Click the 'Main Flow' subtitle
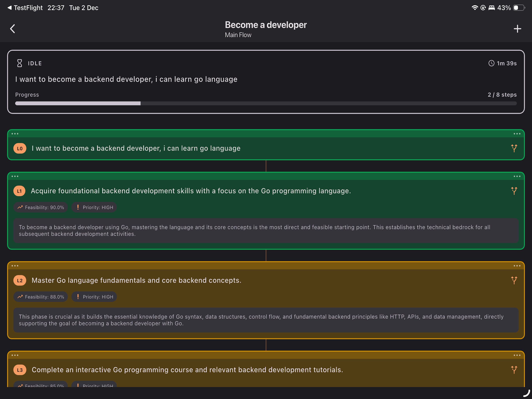The image size is (532, 399). click(238, 35)
